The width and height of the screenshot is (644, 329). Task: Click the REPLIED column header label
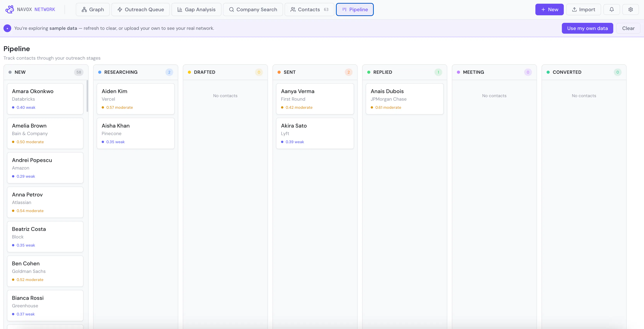click(383, 72)
